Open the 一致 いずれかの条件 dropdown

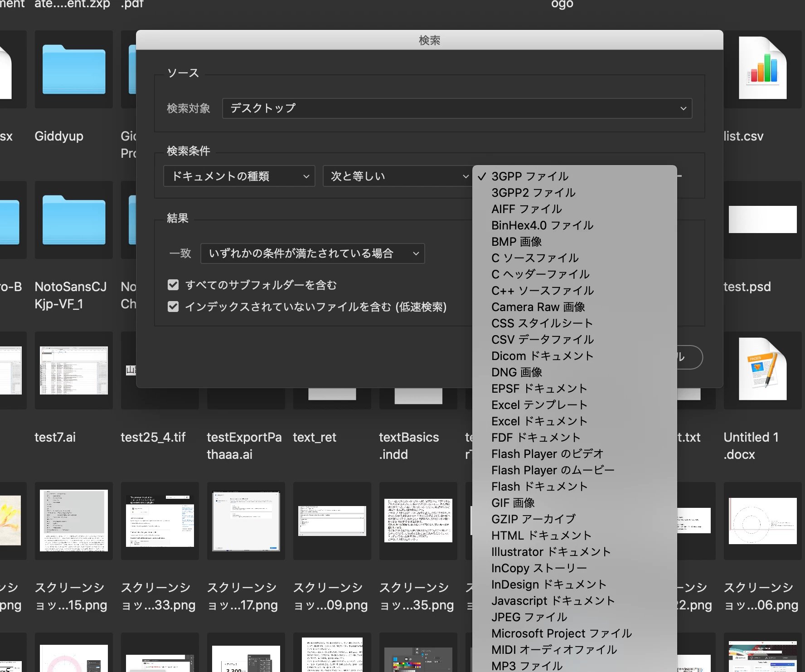[313, 253]
